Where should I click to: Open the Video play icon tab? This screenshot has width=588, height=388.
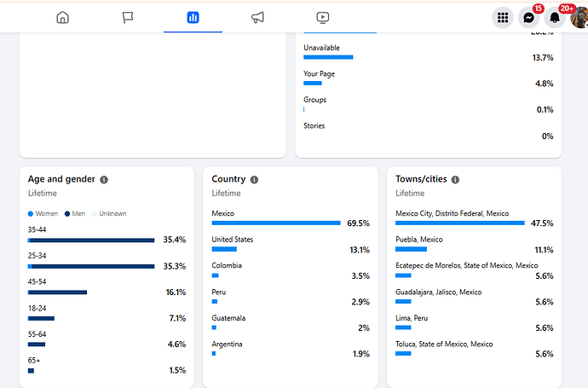322,17
